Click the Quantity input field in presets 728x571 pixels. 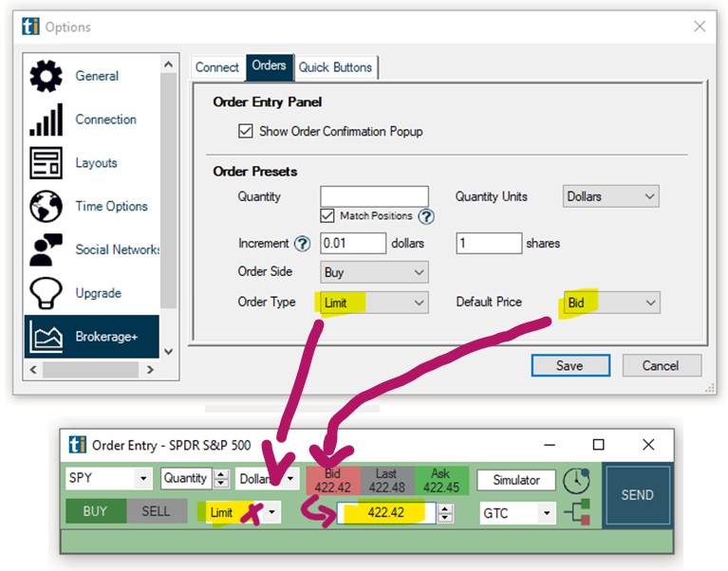click(x=374, y=196)
